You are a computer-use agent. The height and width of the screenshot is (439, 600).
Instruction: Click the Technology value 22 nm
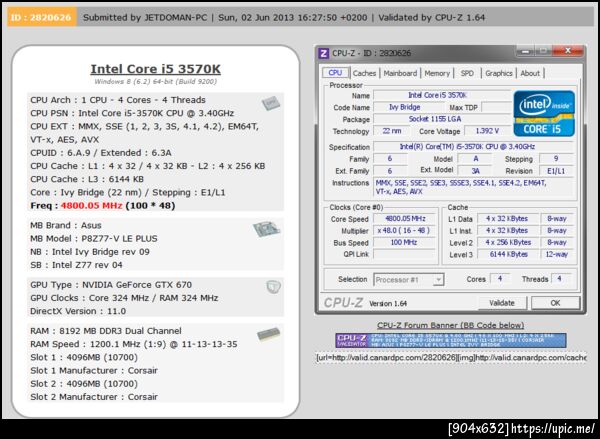[391, 131]
